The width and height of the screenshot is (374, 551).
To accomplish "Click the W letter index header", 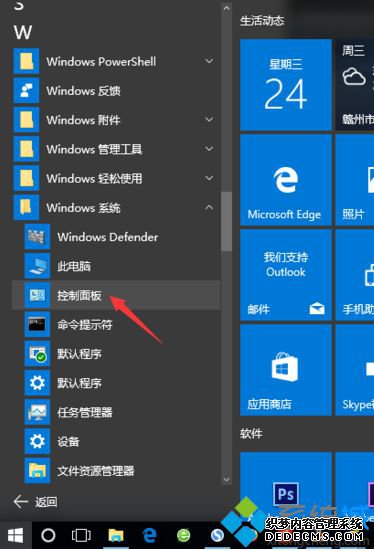I will click(x=23, y=33).
